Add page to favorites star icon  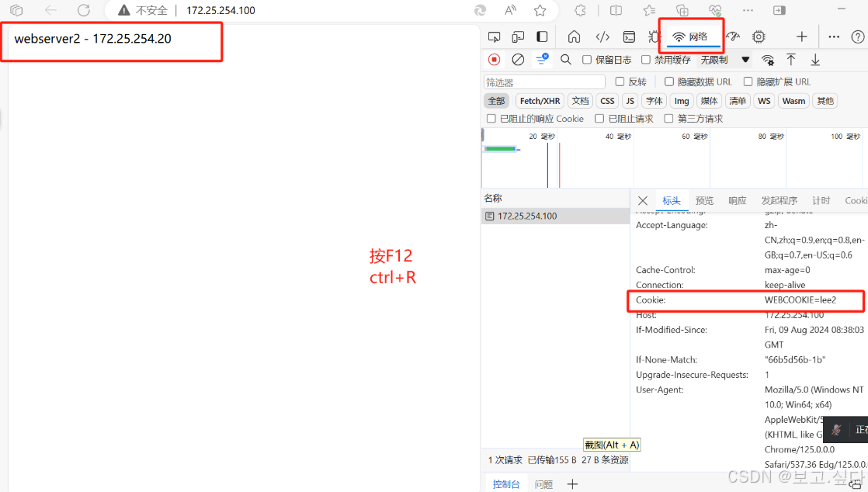point(540,10)
